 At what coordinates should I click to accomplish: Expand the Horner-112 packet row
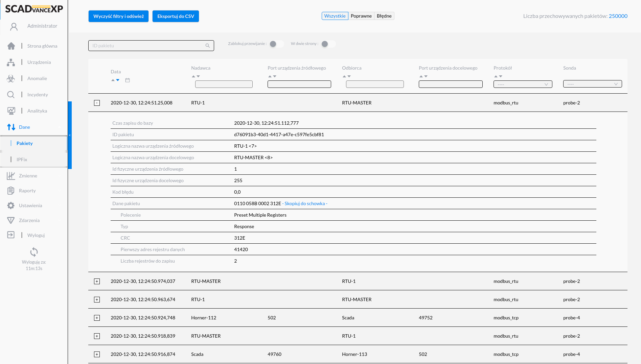[97, 318]
